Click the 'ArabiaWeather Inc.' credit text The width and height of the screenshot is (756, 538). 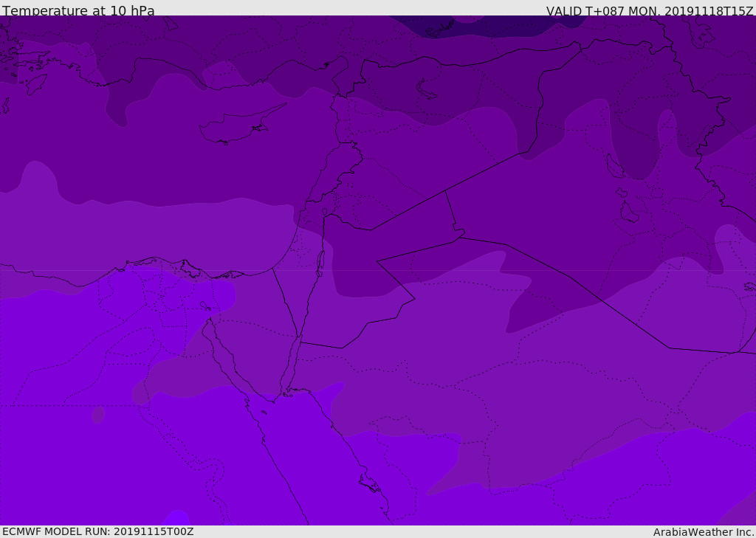point(703,532)
